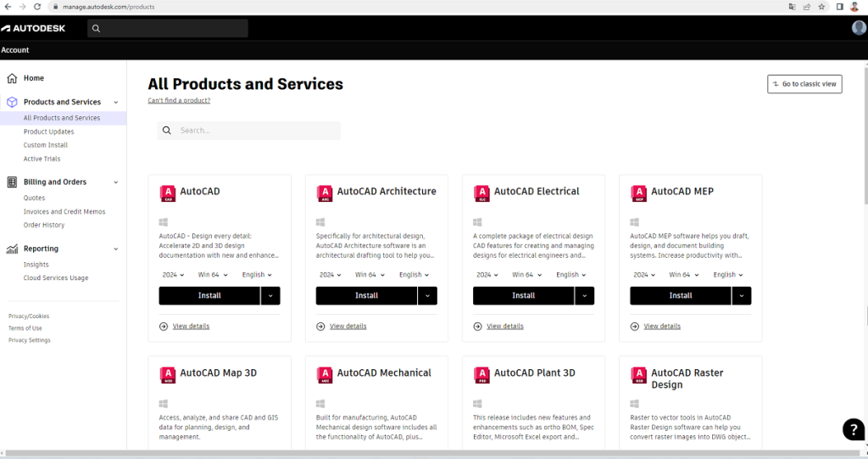Open Invoices and Credit Memos
This screenshot has height=459, width=868.
[64, 211]
